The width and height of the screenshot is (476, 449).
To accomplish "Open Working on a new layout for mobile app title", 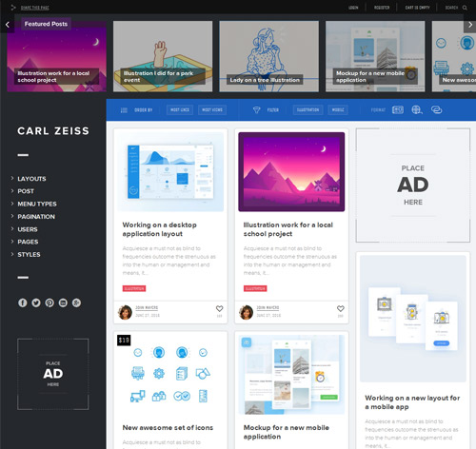I will tap(412, 402).
